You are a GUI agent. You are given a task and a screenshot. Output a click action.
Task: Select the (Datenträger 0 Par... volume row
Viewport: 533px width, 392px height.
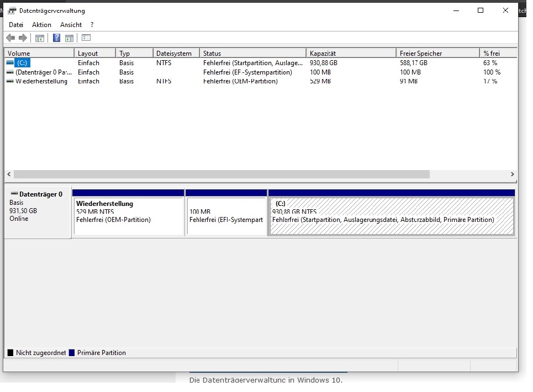pyautogui.click(x=261, y=72)
